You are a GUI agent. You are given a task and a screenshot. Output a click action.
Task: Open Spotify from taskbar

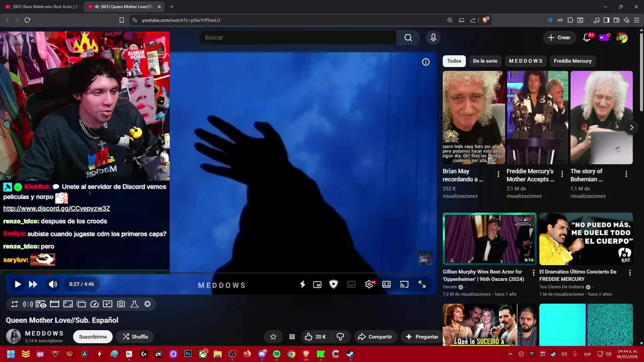277,354
